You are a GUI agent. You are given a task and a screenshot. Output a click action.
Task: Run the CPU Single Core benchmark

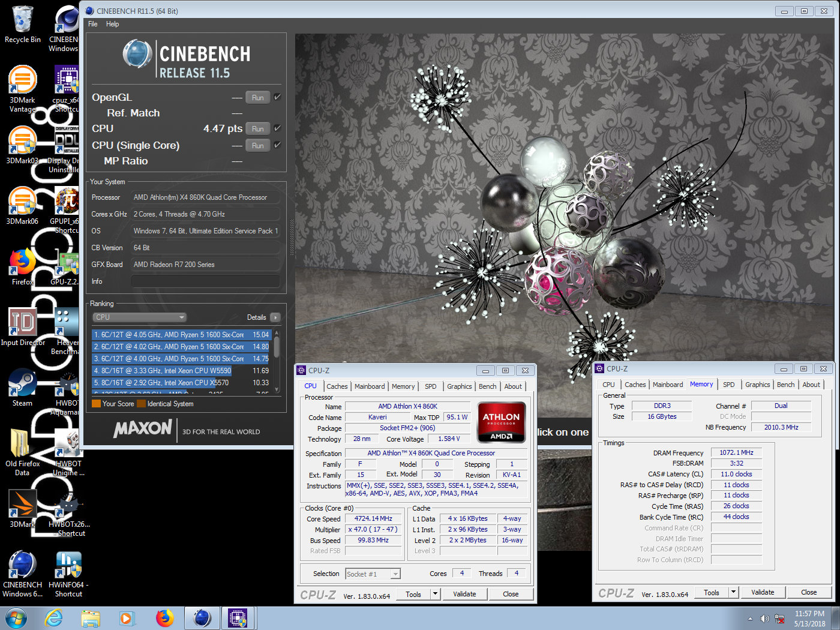(x=258, y=145)
